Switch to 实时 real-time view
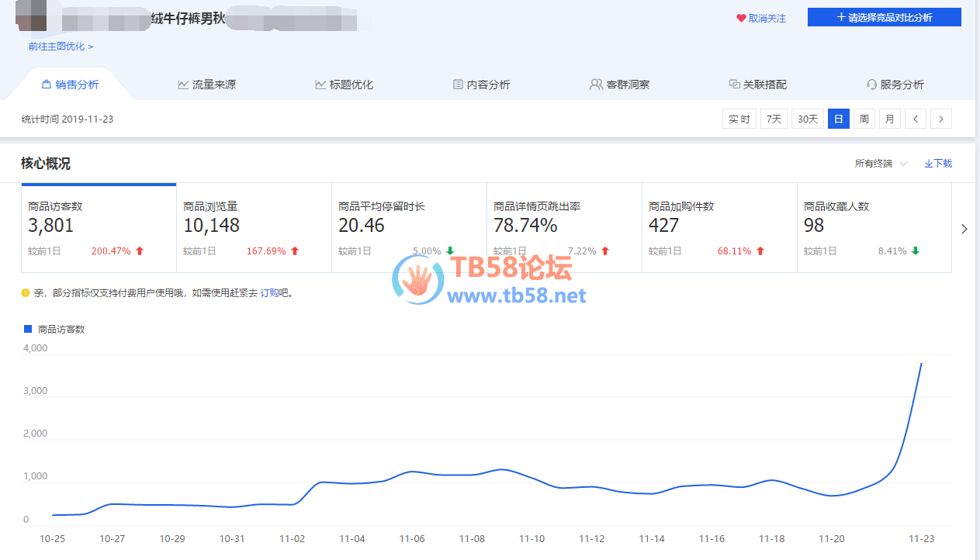This screenshot has width=980, height=560. pyautogui.click(x=739, y=119)
